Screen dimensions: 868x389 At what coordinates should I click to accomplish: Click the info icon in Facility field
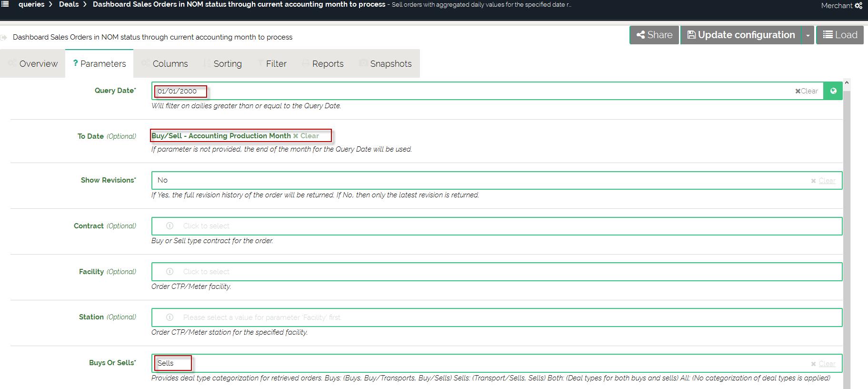(x=170, y=272)
